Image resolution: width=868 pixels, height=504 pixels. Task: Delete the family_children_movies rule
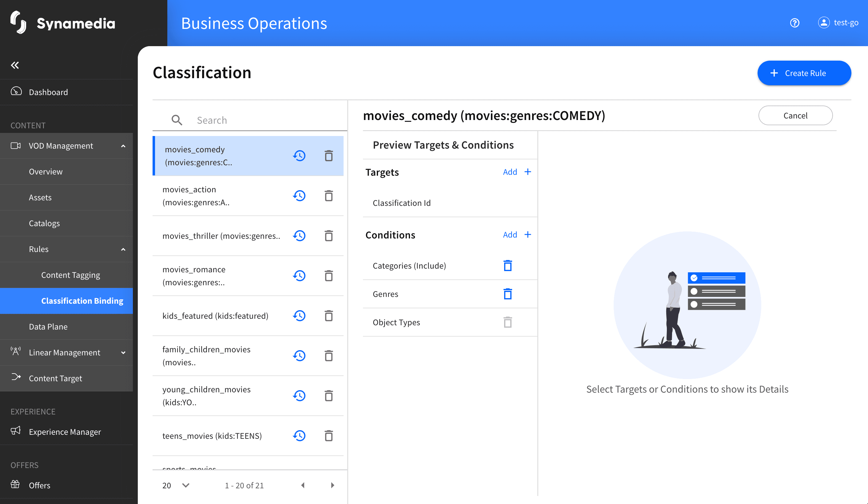click(328, 355)
